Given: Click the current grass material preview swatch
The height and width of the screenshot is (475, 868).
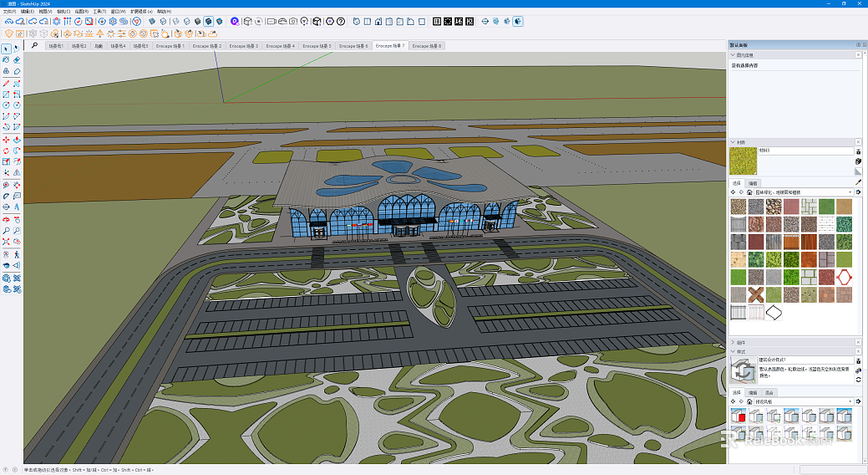Looking at the screenshot, I should (x=743, y=161).
